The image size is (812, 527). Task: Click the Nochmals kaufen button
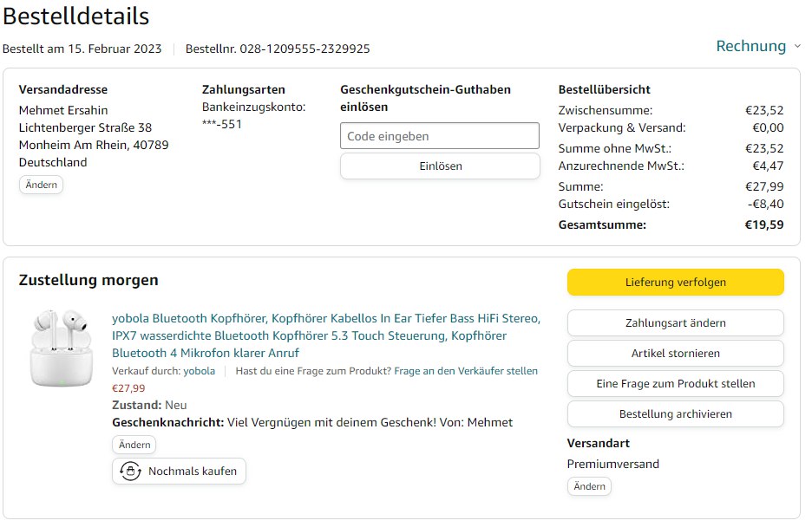pyautogui.click(x=180, y=472)
